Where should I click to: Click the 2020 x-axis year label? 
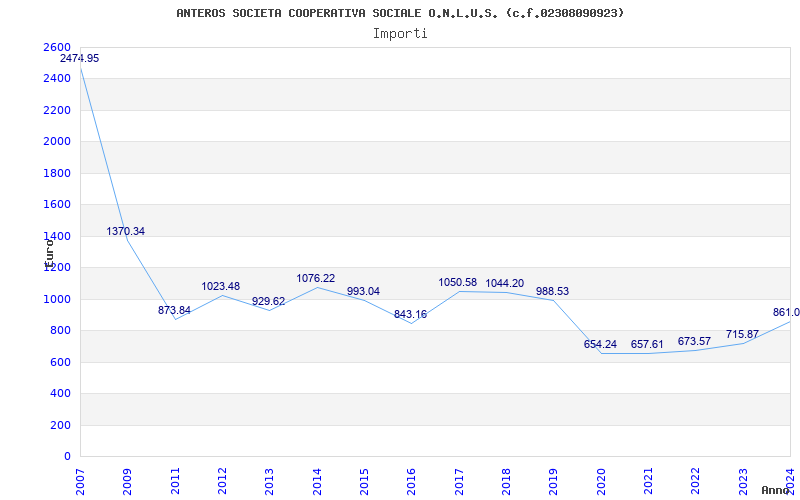[601, 480]
